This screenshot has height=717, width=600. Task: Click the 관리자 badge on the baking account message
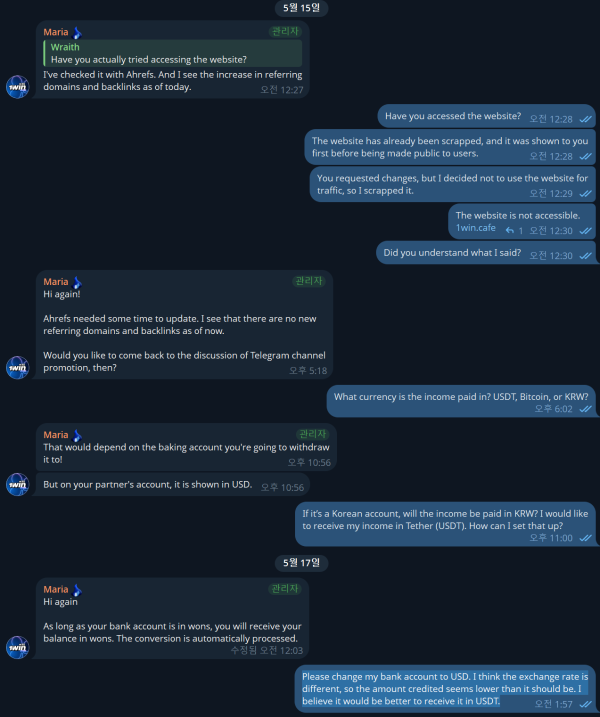tap(312, 433)
